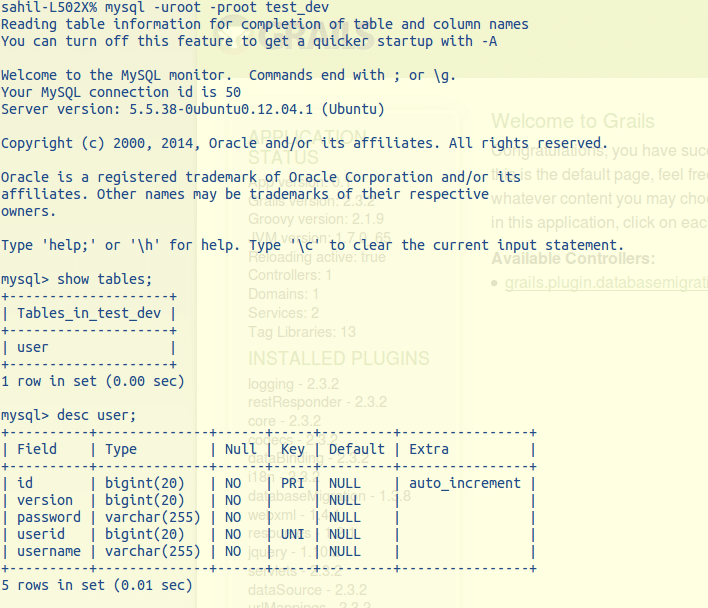
Task: Click the "Server version" line
Action: pos(193,109)
